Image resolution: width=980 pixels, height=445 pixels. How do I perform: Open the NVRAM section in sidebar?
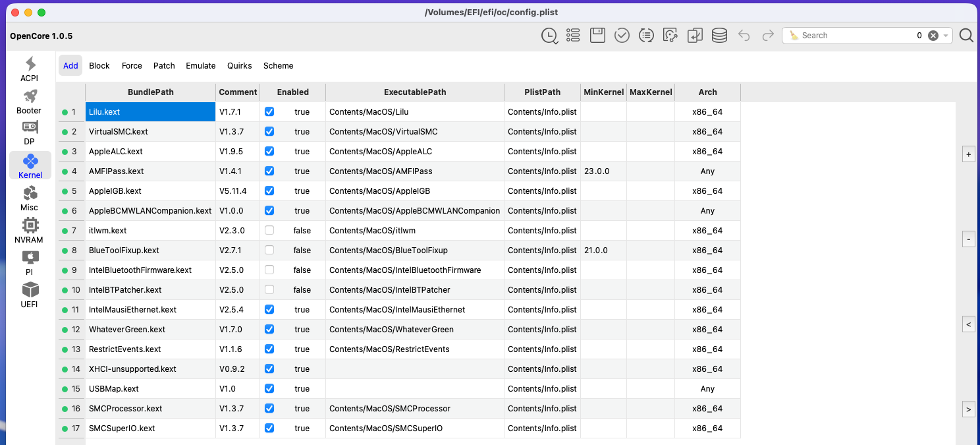29,231
